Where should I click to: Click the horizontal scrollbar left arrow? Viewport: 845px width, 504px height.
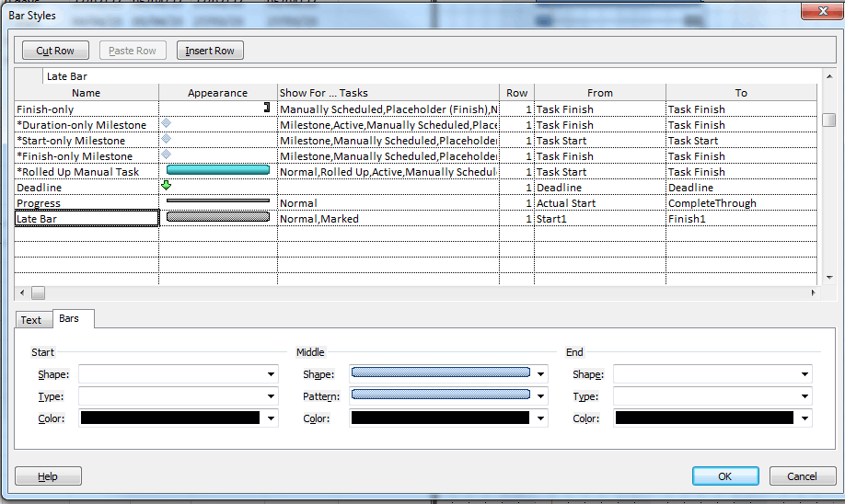coord(22,292)
